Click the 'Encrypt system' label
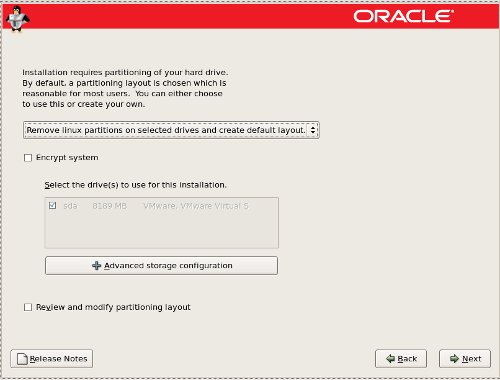Image resolution: width=500 pixels, height=380 pixels. click(x=67, y=158)
